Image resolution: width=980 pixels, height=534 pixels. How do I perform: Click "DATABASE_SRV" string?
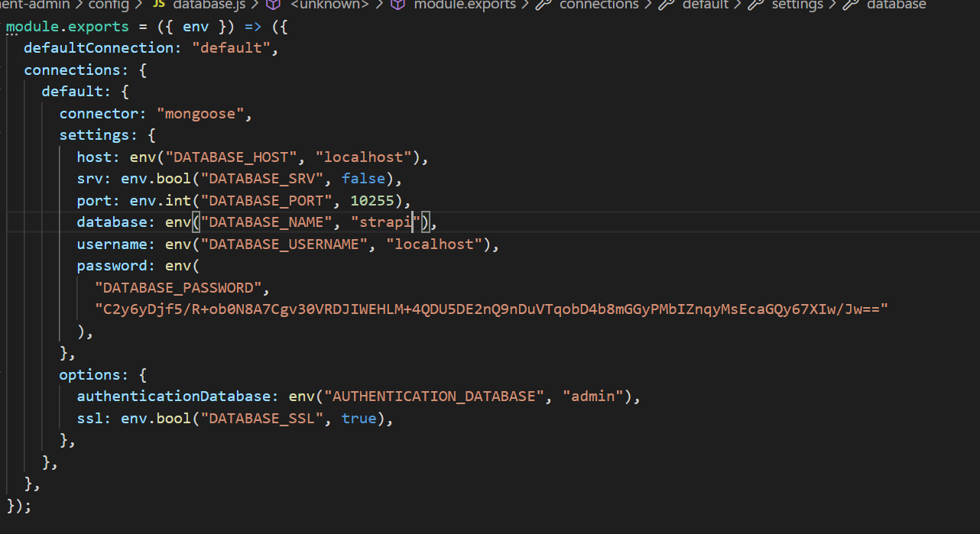coord(262,179)
